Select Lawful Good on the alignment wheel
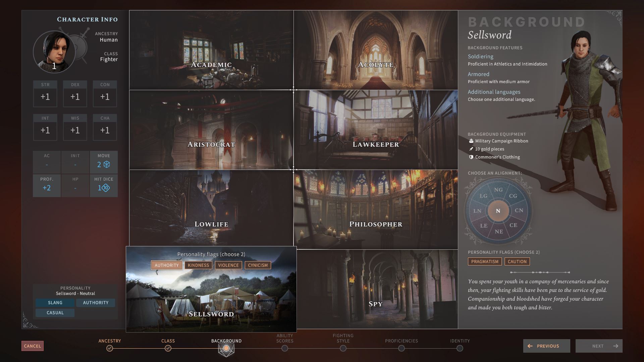Image resolution: width=644 pixels, height=362 pixels. (483, 196)
